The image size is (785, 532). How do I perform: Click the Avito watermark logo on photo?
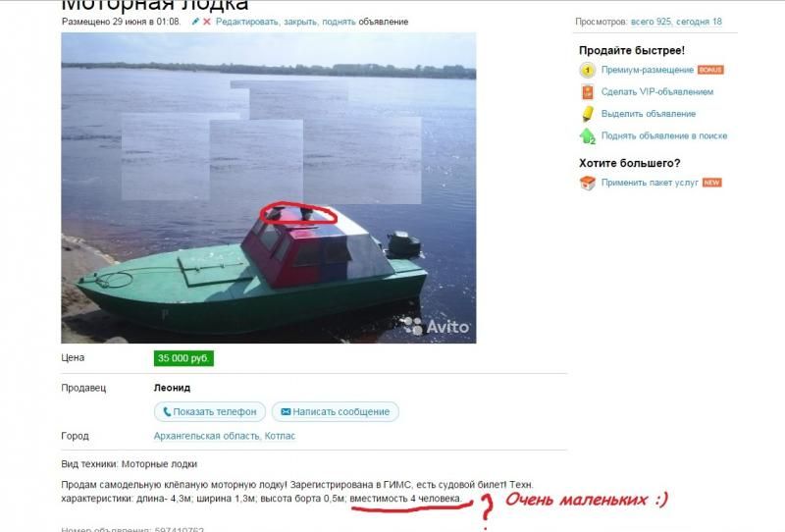pyautogui.click(x=437, y=326)
